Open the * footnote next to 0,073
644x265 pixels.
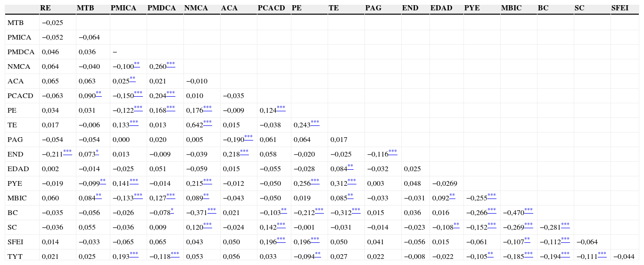pyautogui.click(x=97, y=152)
